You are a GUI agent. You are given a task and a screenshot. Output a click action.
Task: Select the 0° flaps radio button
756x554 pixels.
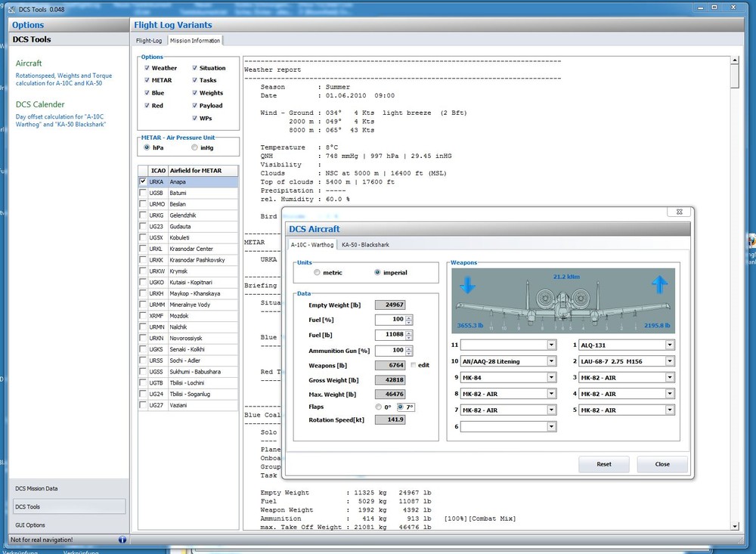[x=378, y=406]
